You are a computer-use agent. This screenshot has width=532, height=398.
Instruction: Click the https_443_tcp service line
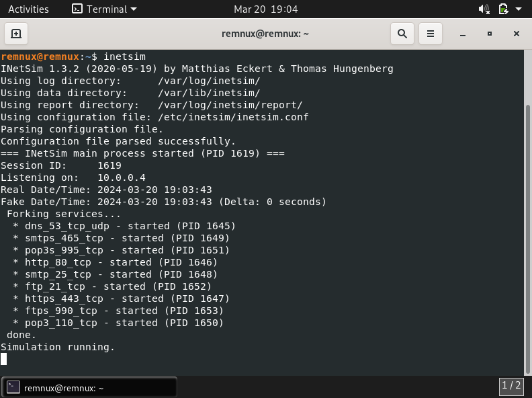click(x=121, y=299)
